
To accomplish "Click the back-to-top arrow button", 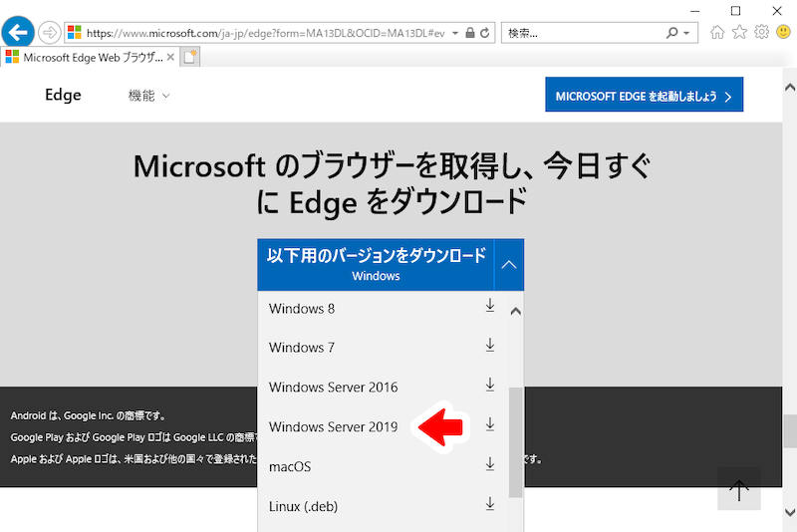I will coord(739,489).
